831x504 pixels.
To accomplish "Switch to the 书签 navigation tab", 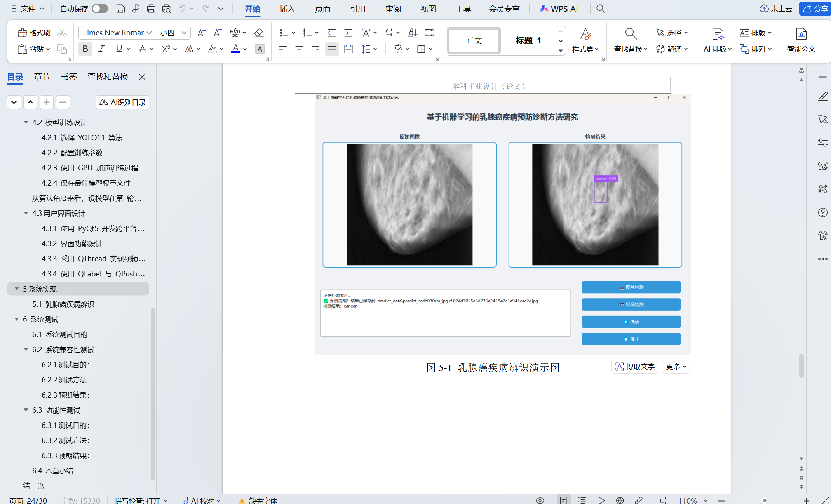I will click(x=69, y=76).
